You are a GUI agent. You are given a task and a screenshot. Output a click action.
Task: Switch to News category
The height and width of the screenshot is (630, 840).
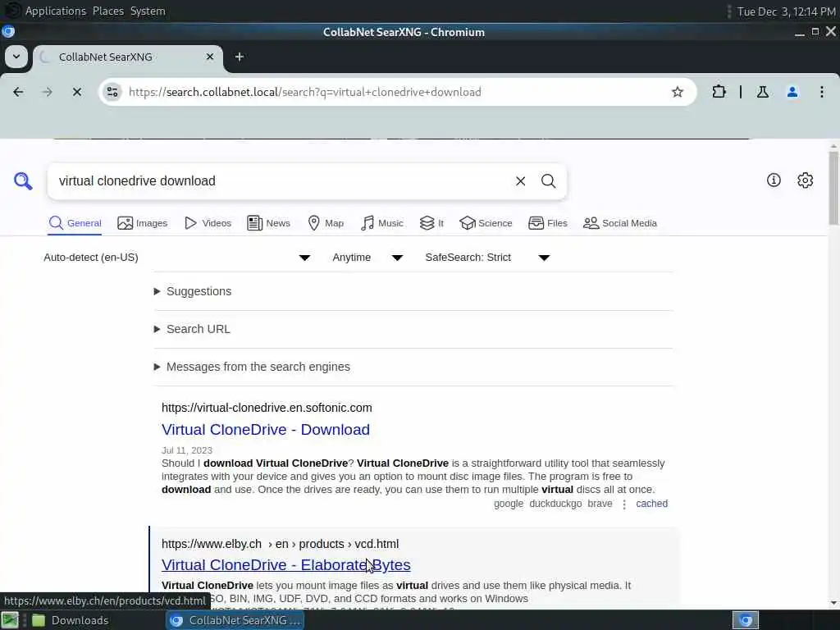(268, 223)
